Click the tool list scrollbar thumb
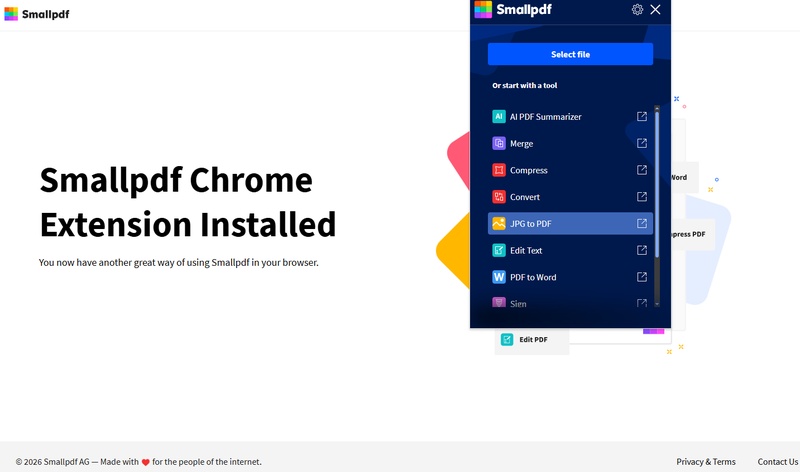Screen dimensions: 800x472 657,185
